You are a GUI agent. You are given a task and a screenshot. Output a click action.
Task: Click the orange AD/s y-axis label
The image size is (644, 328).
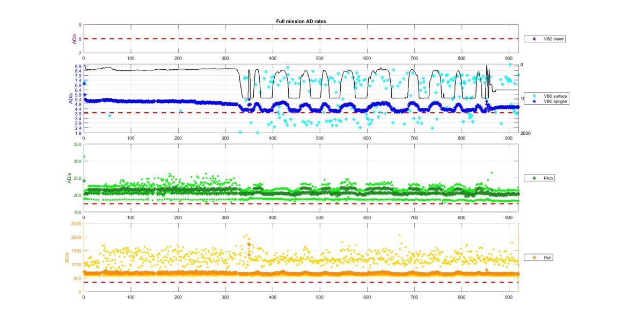point(67,258)
